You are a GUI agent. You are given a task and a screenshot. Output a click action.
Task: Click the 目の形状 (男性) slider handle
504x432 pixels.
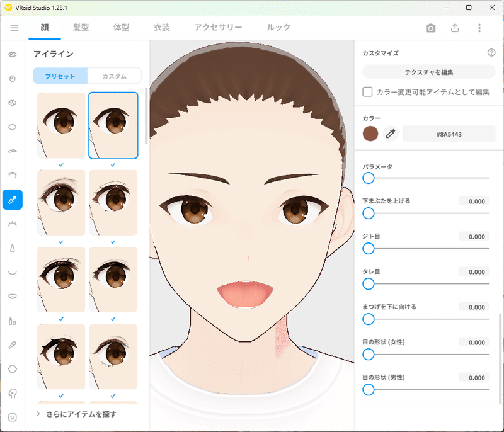click(369, 390)
